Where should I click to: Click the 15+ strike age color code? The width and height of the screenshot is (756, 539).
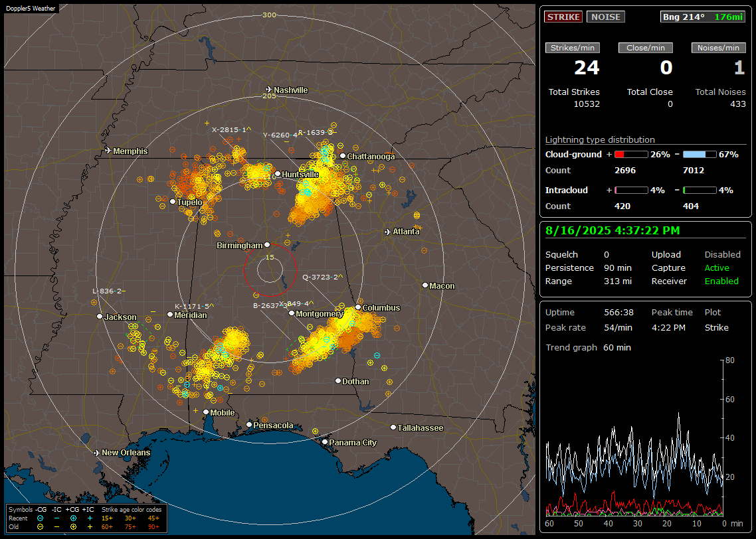107,518
